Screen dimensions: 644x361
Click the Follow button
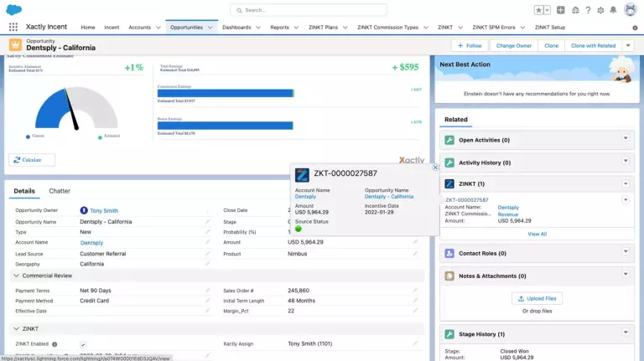pyautogui.click(x=470, y=45)
